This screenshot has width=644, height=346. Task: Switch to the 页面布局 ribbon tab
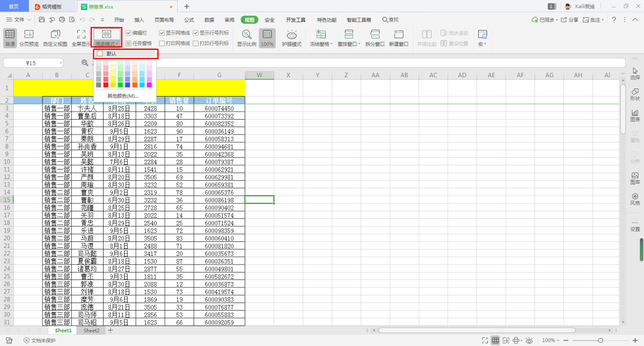tap(164, 20)
